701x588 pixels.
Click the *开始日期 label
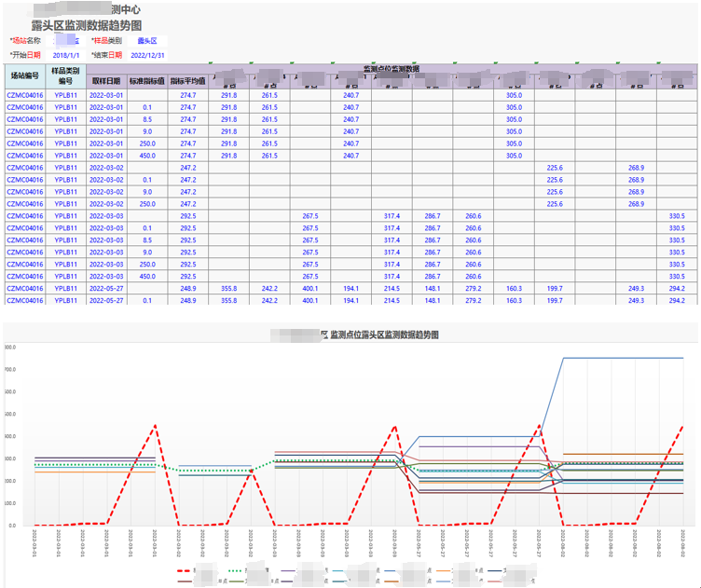coord(25,55)
